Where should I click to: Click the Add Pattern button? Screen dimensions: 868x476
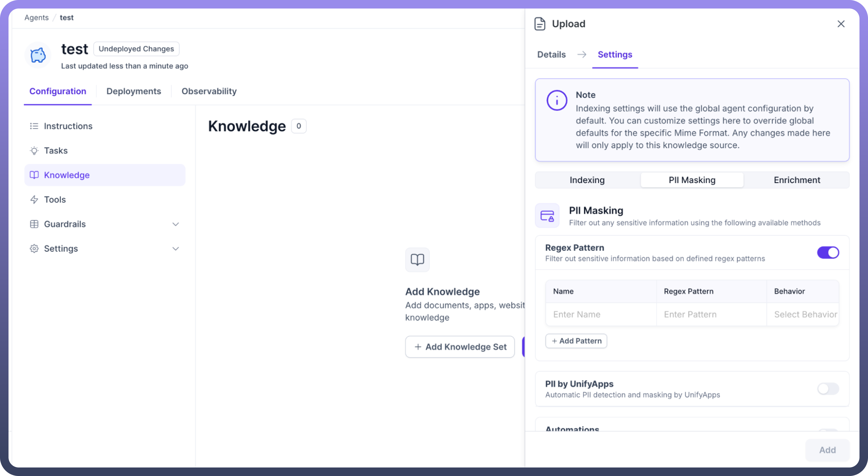pos(576,341)
